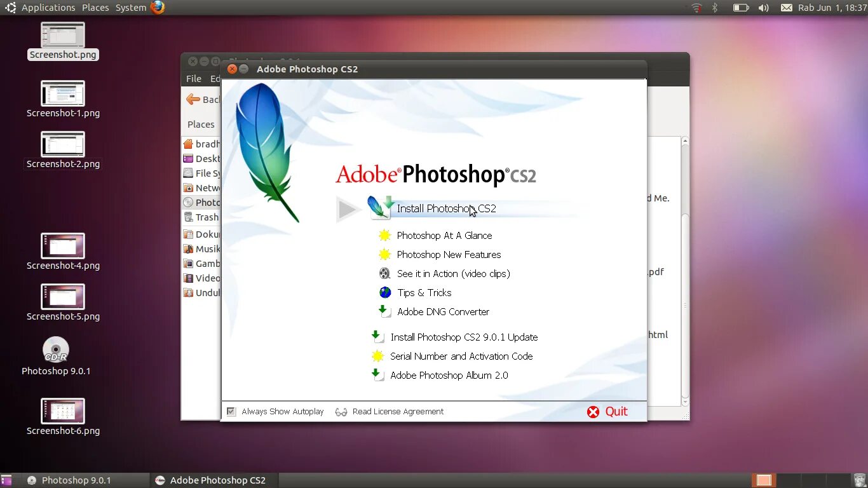Select the Screenshot-6.png desktop file
Viewport: 868px width, 488px height.
tap(63, 411)
